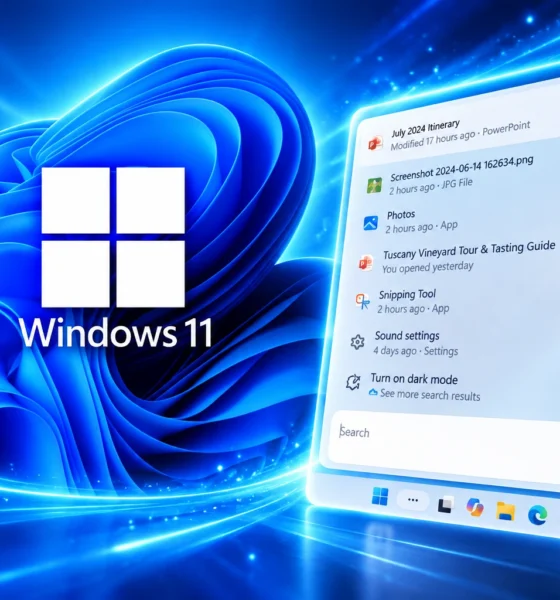Click 'Modified 17 hours ago · PowerPoint' subtitle
The image size is (560, 600).
pos(460,137)
